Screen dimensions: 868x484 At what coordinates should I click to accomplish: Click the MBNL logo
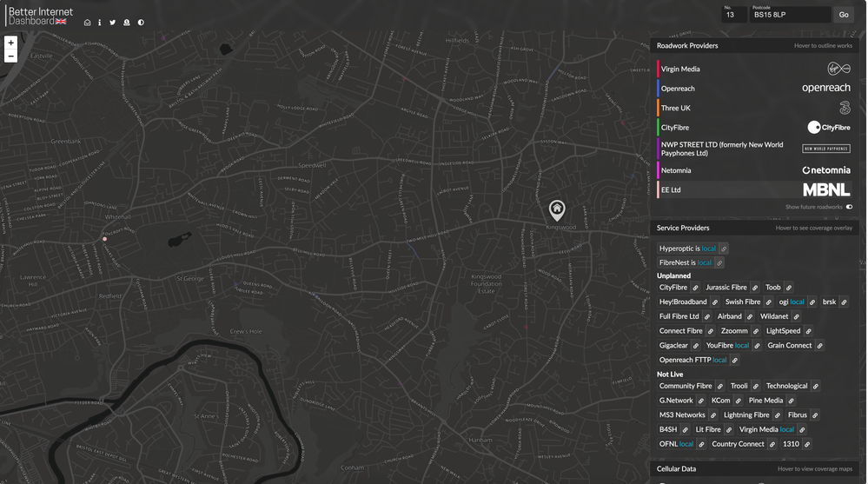(x=826, y=190)
